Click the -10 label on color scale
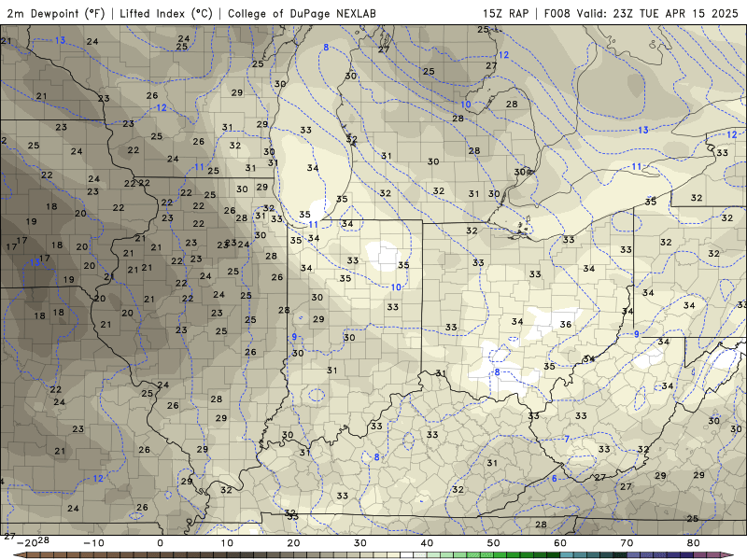Viewport: 747px width, 560px height. [93, 543]
